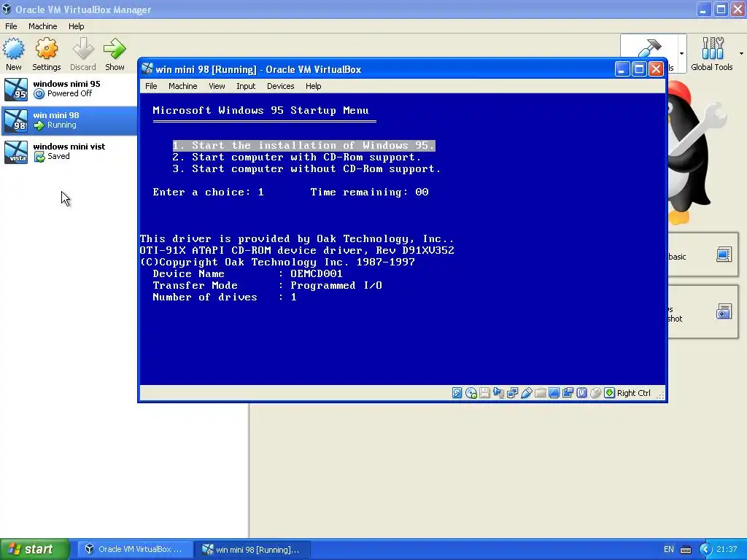Viewport: 747px width, 560px height.
Task: Open Help menu in win mini 98 window
Action: coord(314,86)
